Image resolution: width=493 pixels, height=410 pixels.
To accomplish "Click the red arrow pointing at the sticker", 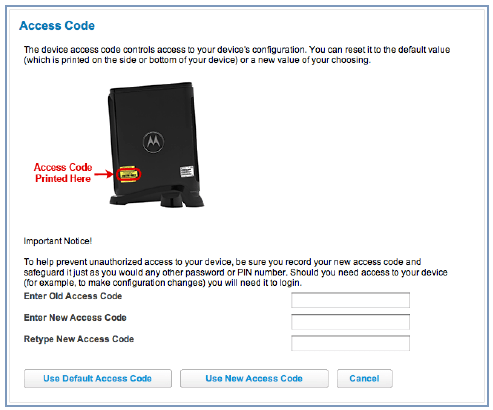I will coord(104,174).
